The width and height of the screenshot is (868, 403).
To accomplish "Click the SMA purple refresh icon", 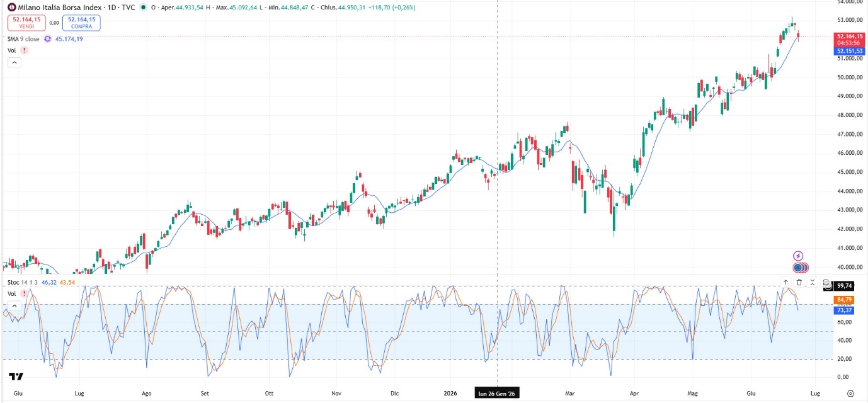I will (x=48, y=39).
